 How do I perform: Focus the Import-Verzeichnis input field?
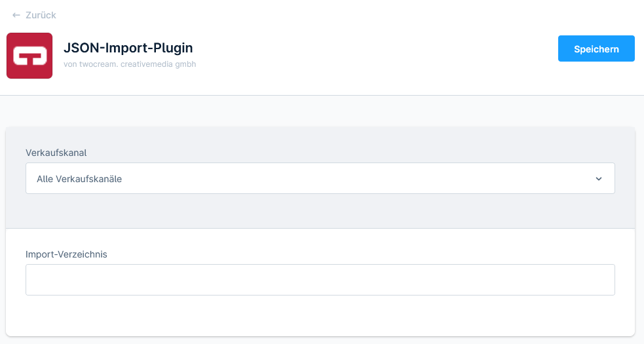[x=320, y=280]
